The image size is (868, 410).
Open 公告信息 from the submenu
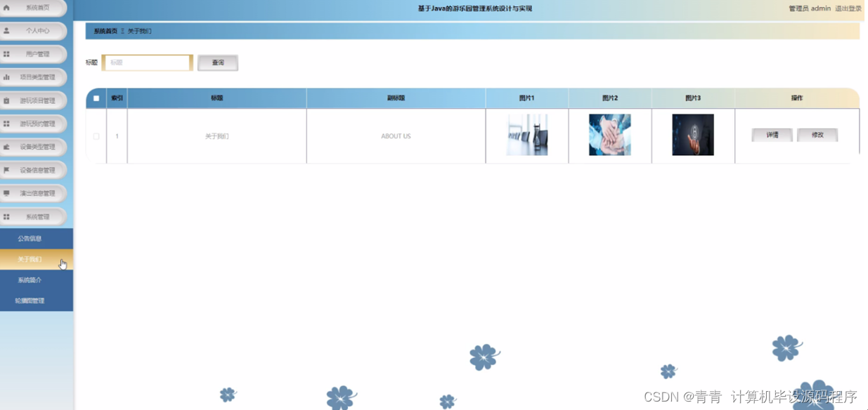37,239
